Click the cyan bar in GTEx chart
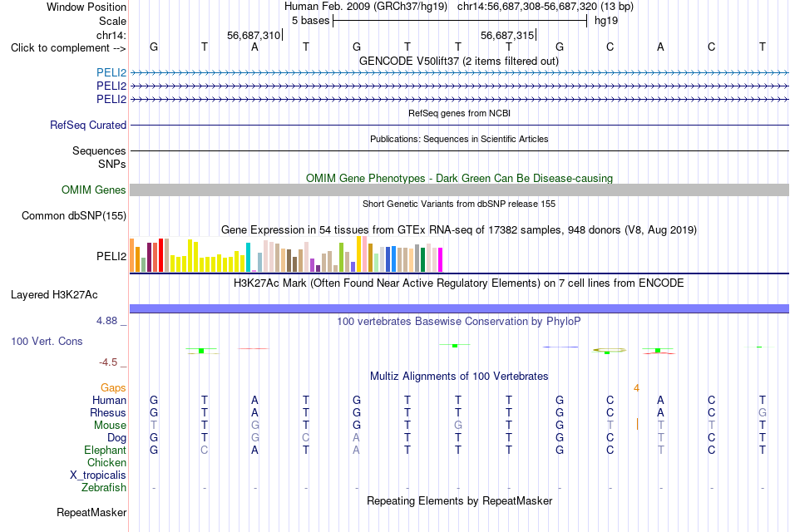 [249, 258]
